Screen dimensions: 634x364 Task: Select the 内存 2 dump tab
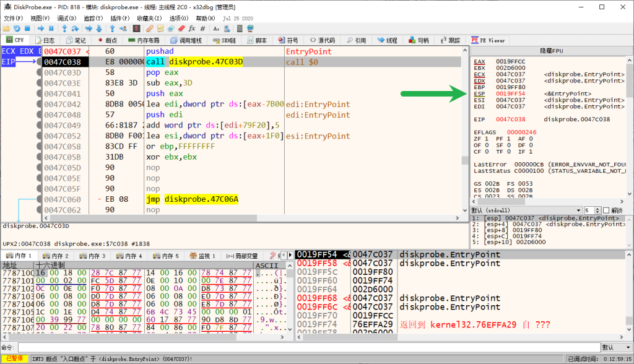56,256
